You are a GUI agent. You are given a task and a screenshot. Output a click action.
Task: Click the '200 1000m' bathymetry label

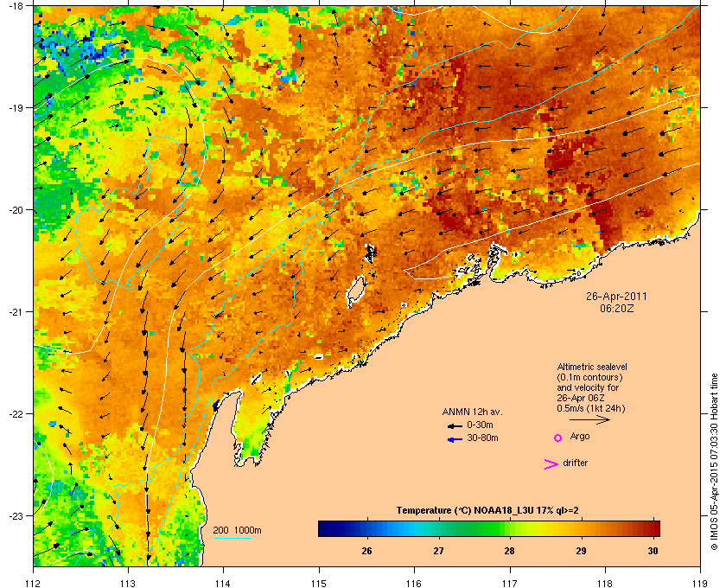tap(237, 531)
